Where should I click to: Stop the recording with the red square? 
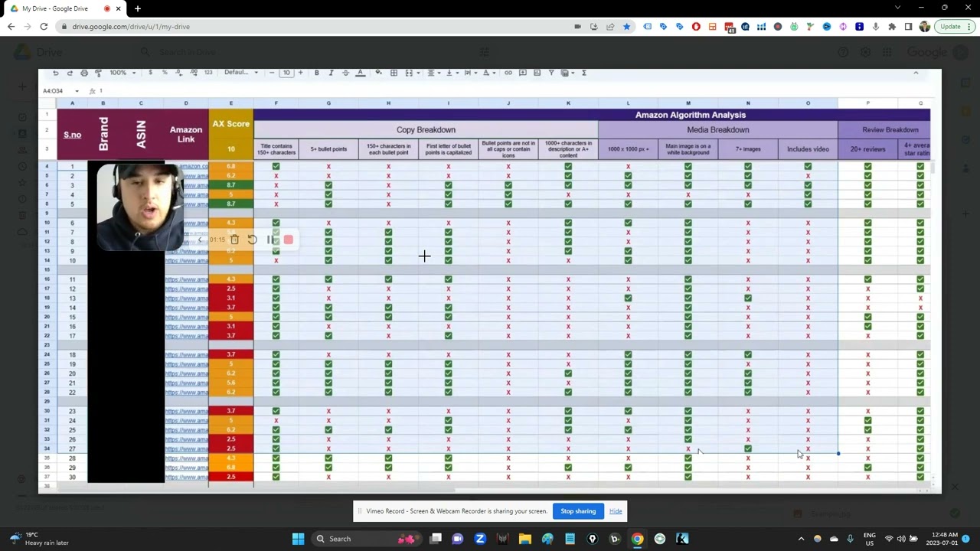click(288, 240)
